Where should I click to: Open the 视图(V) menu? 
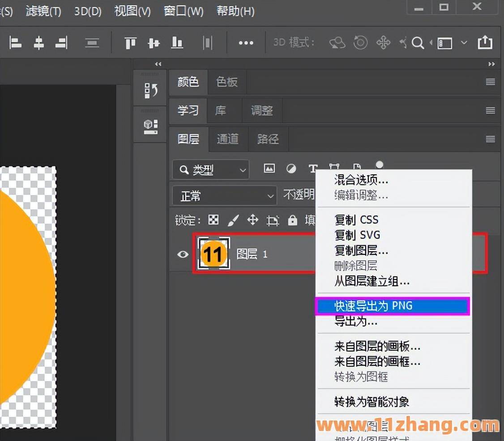[132, 11]
